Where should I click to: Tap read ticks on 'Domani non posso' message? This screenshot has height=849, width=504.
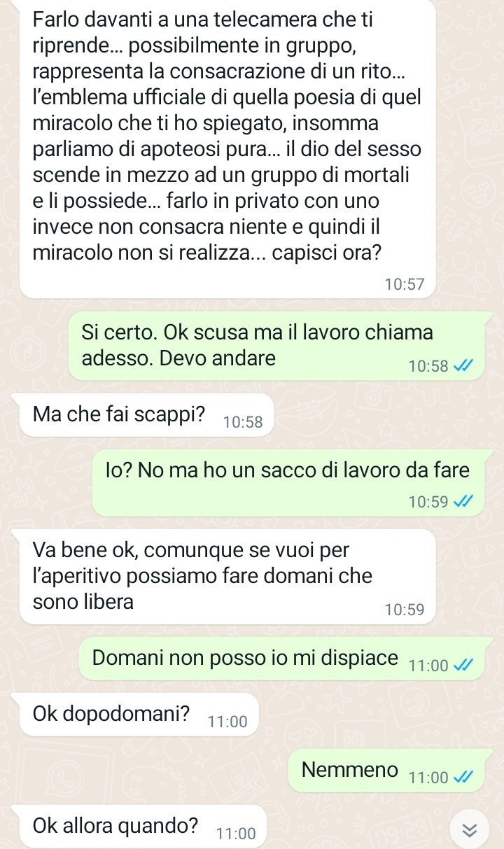(464, 666)
